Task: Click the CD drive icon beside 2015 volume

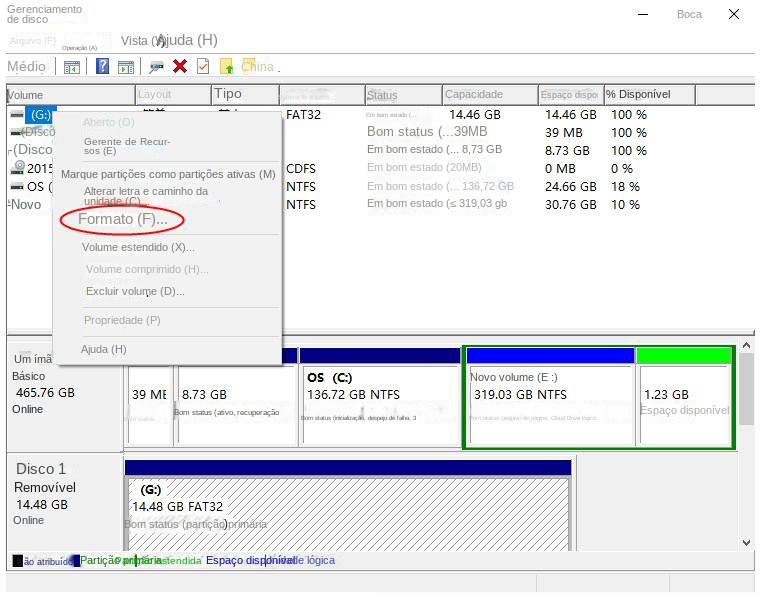Action: [x=18, y=167]
